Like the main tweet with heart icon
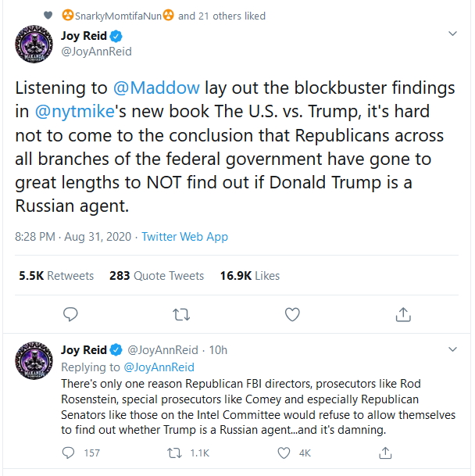This screenshot has width=475, height=476. tap(292, 314)
